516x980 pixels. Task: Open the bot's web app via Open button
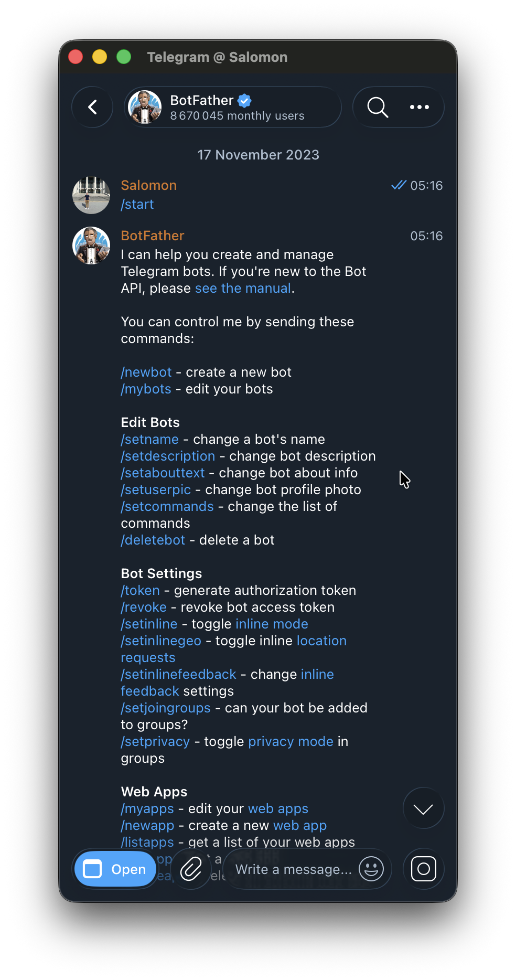[115, 869]
